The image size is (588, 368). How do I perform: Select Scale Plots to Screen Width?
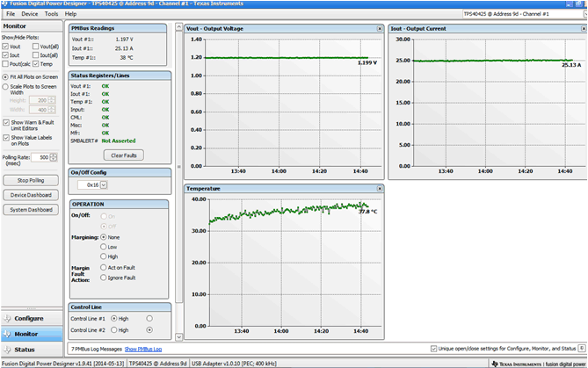tap(5, 87)
